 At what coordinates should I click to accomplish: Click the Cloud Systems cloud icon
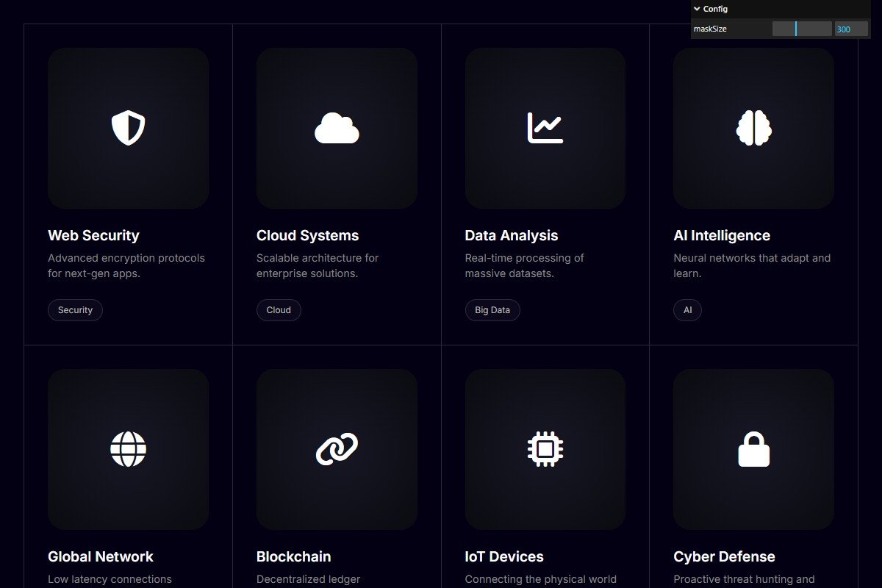coord(337,128)
